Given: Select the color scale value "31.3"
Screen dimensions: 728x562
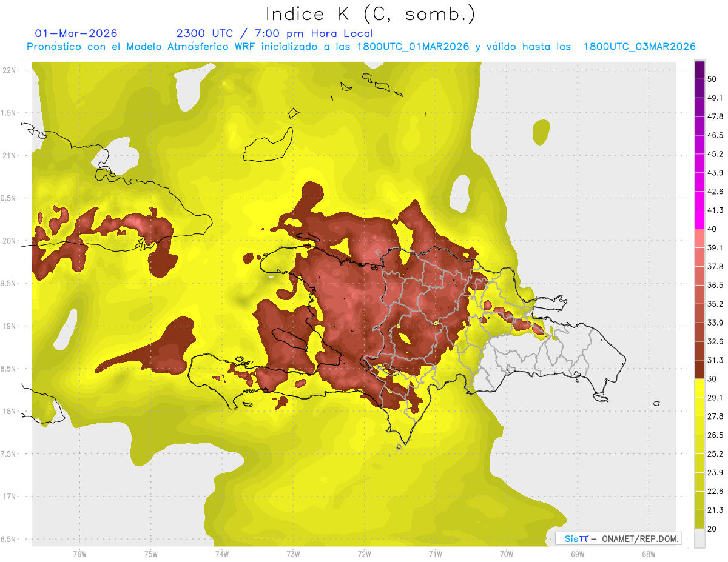Looking at the screenshot, I should click(715, 360).
